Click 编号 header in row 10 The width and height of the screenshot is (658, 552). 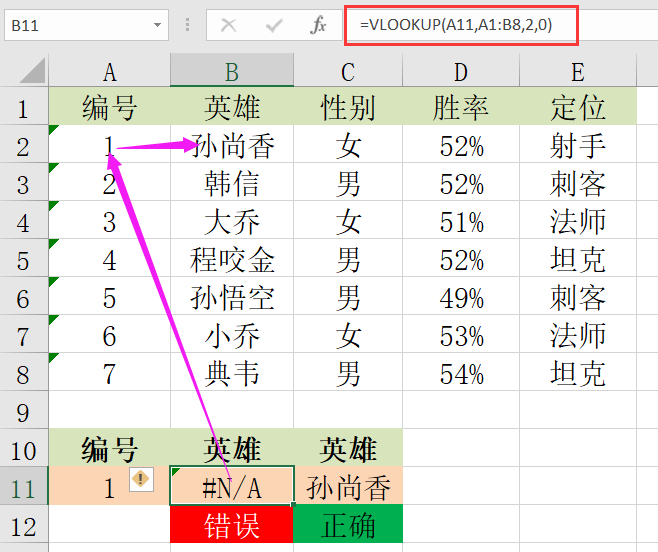[x=110, y=448]
